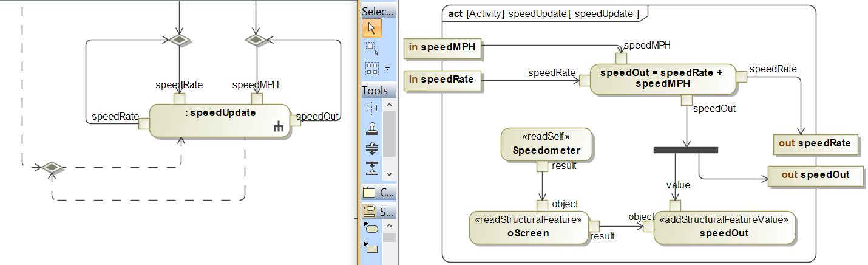Click the rake icon on speedUpdate action

pos(279,127)
